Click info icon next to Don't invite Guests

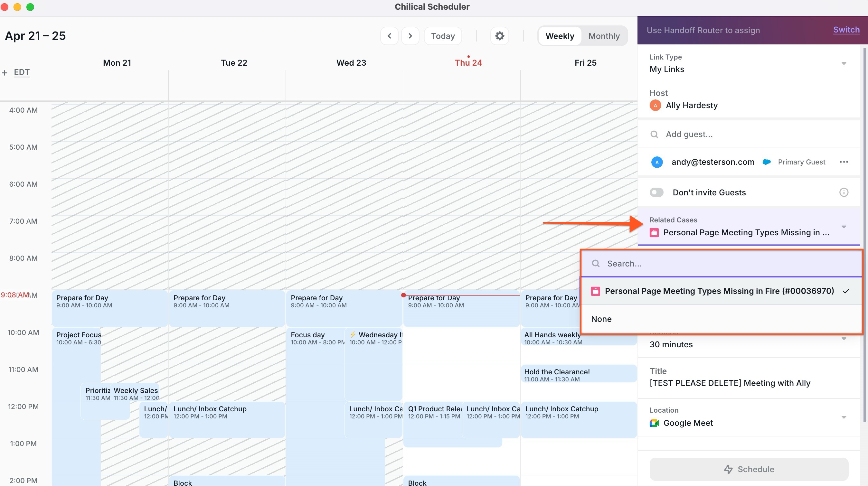(x=844, y=192)
